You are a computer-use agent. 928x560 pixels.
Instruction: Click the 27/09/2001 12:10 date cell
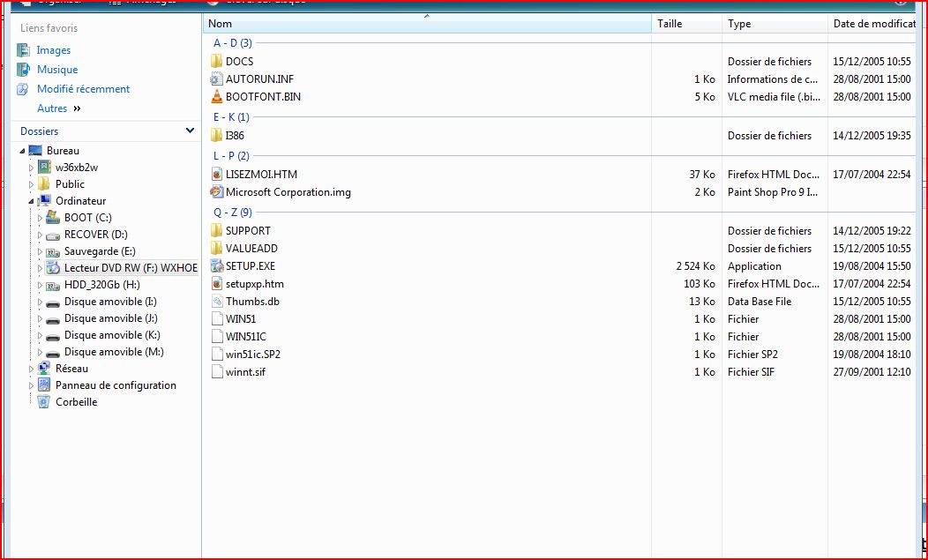pos(872,372)
